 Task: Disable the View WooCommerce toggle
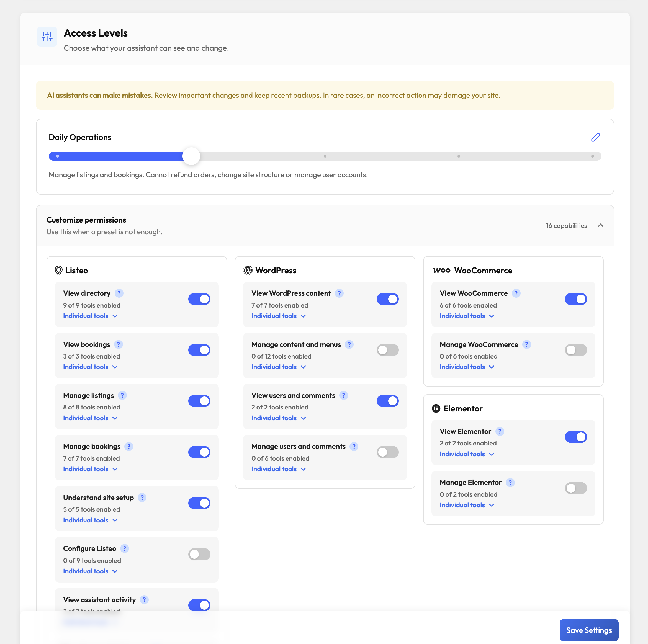point(576,299)
